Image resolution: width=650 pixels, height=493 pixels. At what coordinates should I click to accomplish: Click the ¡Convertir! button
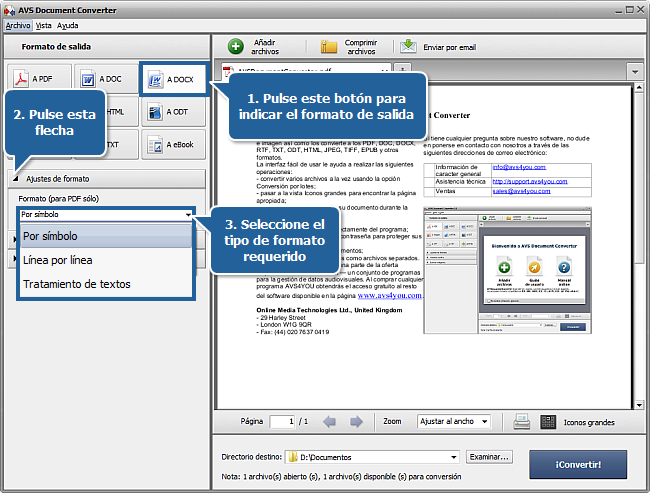click(x=578, y=465)
